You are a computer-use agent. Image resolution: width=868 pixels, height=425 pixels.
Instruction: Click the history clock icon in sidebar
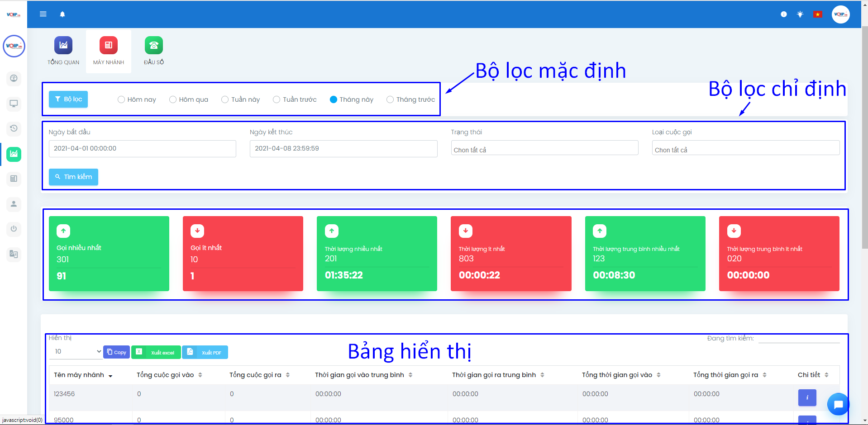point(14,128)
